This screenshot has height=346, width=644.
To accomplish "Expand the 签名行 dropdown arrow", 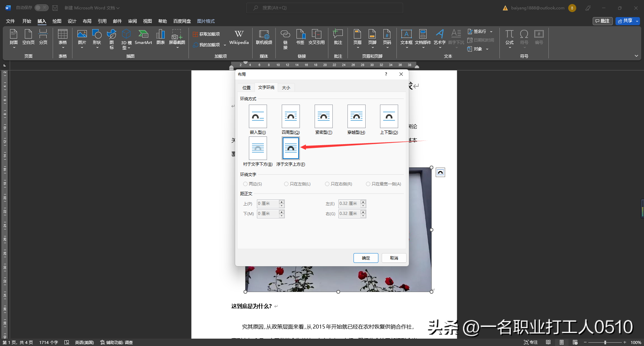I will 491,32.
